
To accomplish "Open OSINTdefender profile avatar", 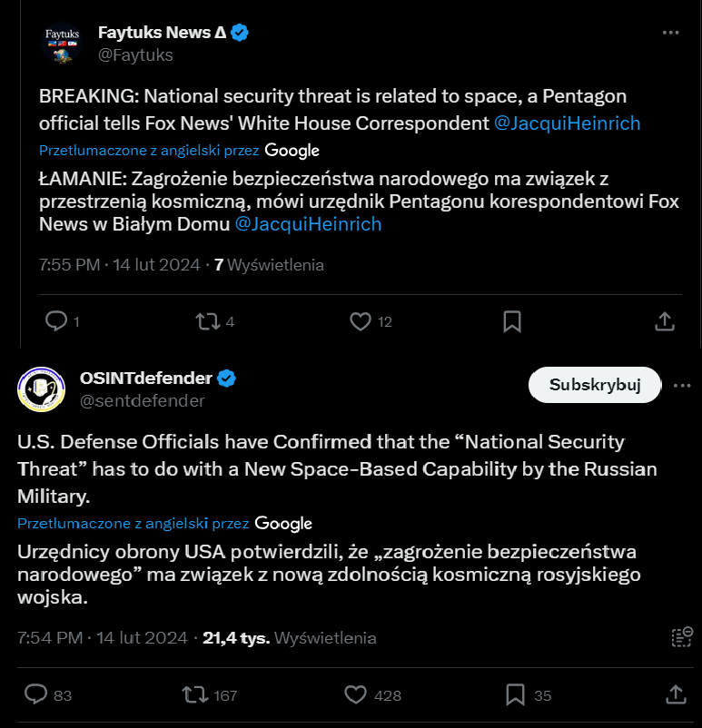I will click(x=41, y=389).
